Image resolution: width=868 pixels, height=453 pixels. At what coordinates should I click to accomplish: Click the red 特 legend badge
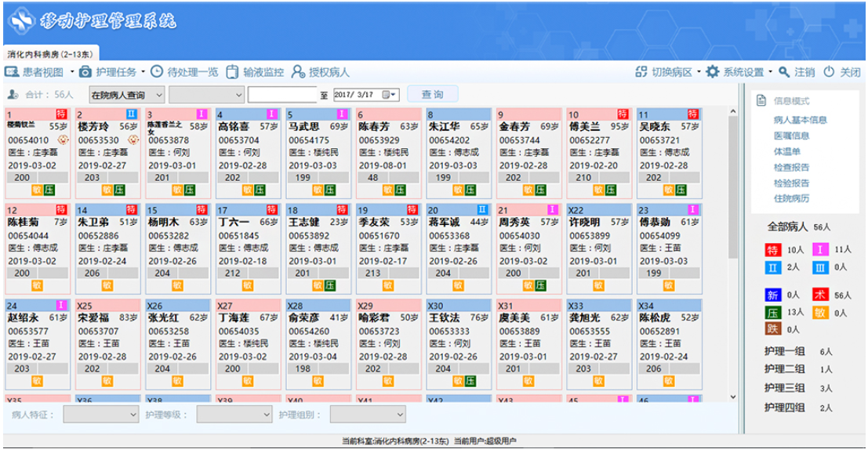pyautogui.click(x=772, y=250)
